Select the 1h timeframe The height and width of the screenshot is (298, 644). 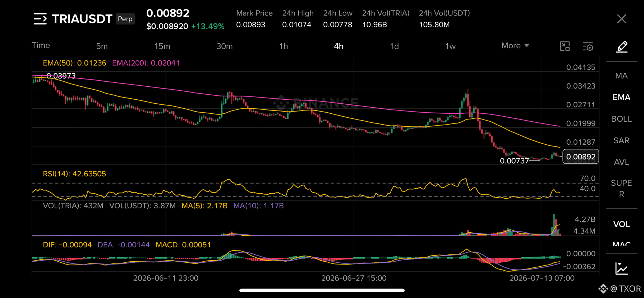click(284, 46)
